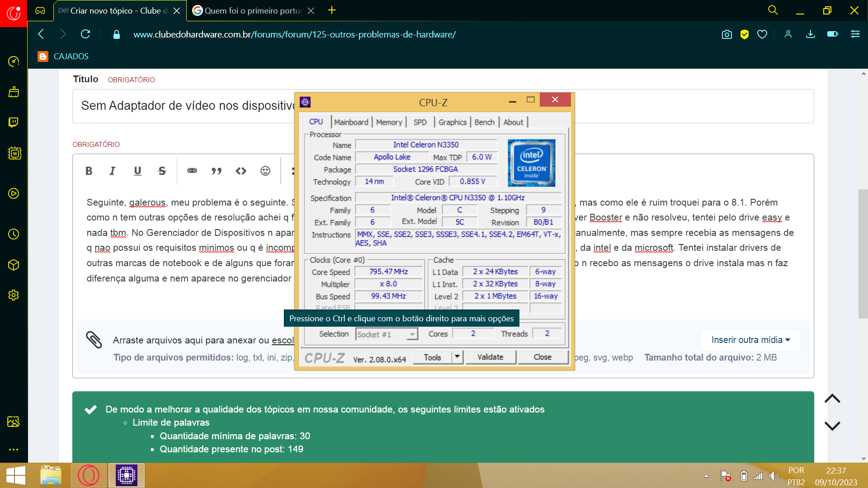Close the Criar novo tópico browser tab
This screenshot has height=488, width=868.
pyautogui.click(x=177, y=11)
